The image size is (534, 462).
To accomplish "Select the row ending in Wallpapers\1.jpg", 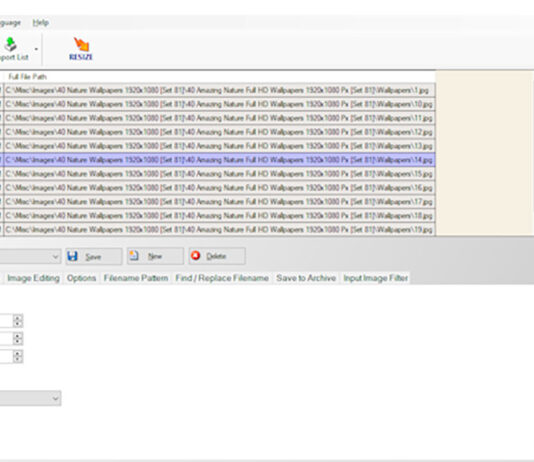I will point(220,90).
